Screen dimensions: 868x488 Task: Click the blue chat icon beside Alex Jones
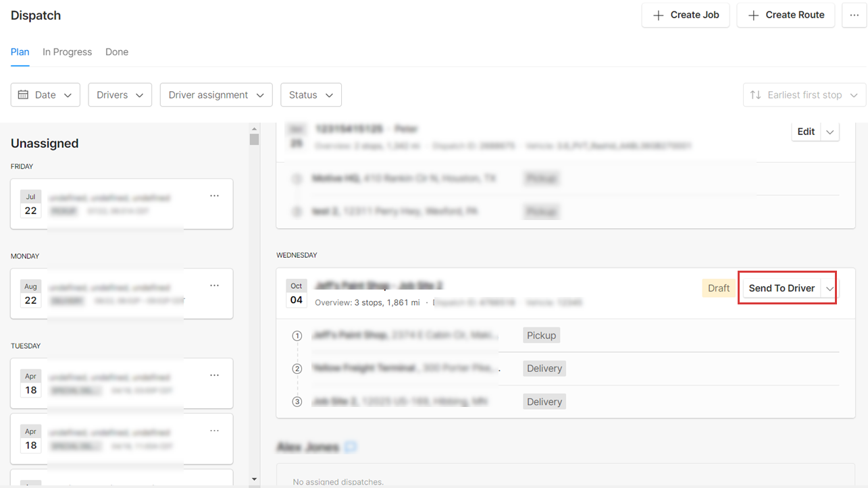click(x=352, y=446)
